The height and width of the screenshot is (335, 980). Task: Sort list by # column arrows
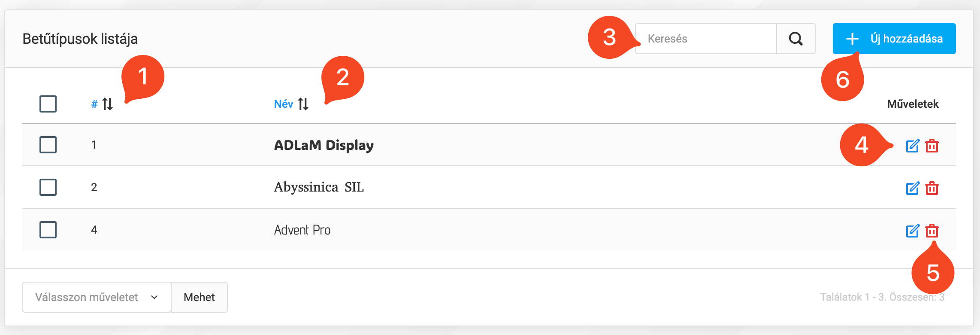click(x=108, y=104)
